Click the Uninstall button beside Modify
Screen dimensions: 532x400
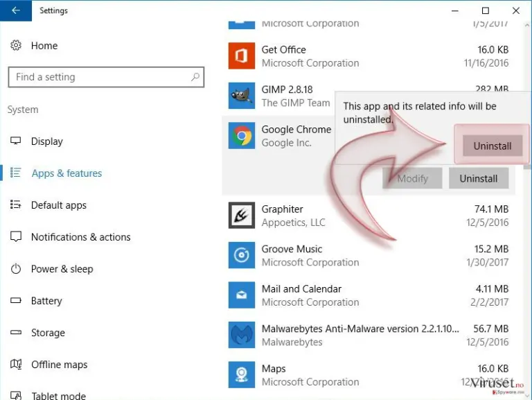coord(479,178)
